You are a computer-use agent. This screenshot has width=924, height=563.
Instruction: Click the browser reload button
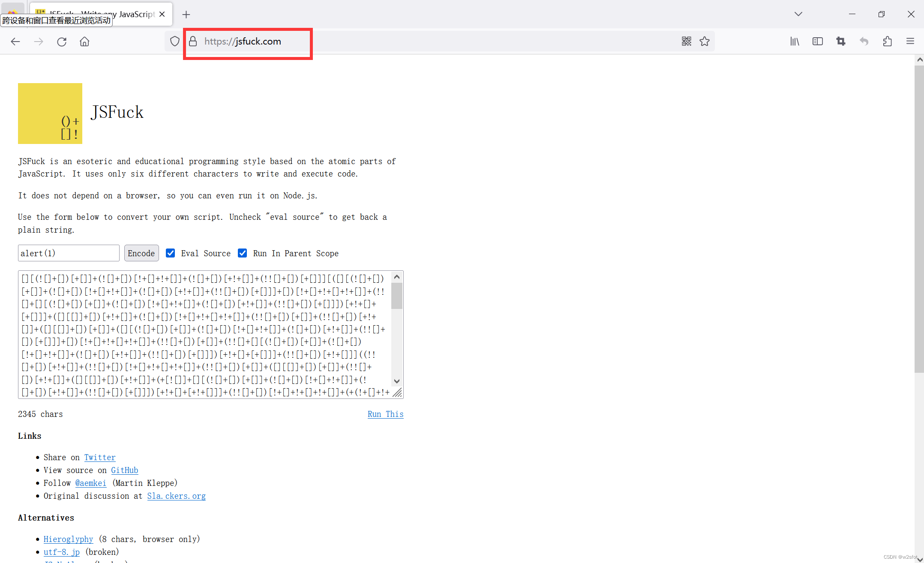click(62, 42)
